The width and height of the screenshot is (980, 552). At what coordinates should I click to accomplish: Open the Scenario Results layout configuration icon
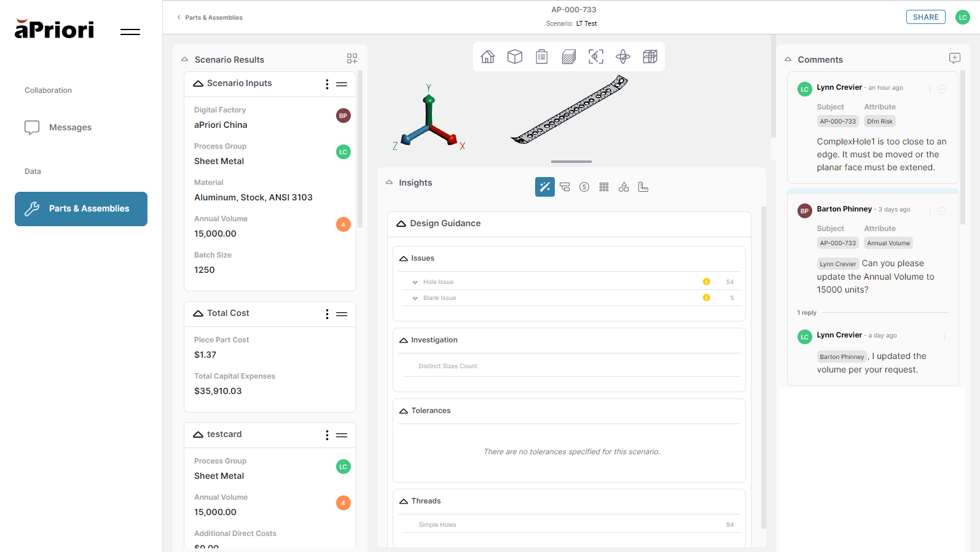tap(352, 58)
